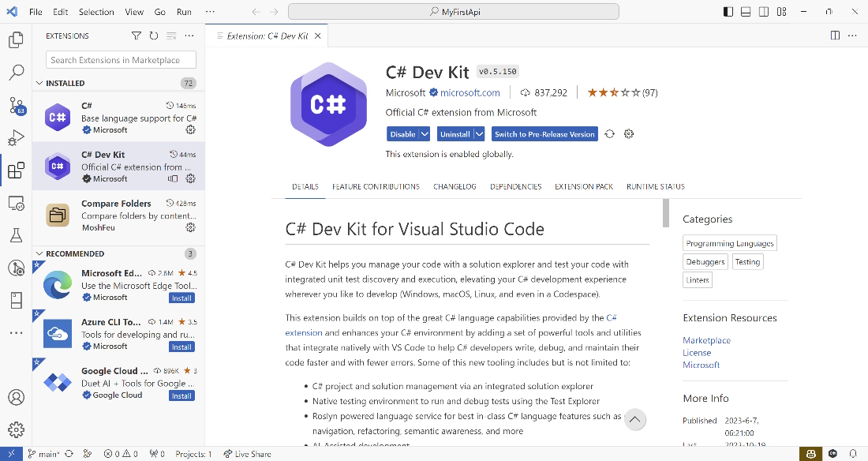Open Manage gear in activity bar
868x461 pixels.
(x=16, y=429)
